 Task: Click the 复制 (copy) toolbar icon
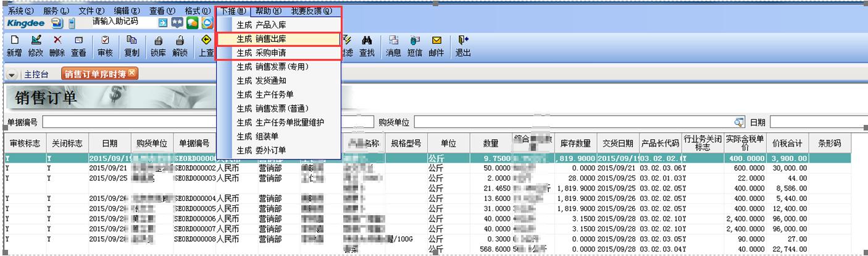(x=131, y=46)
